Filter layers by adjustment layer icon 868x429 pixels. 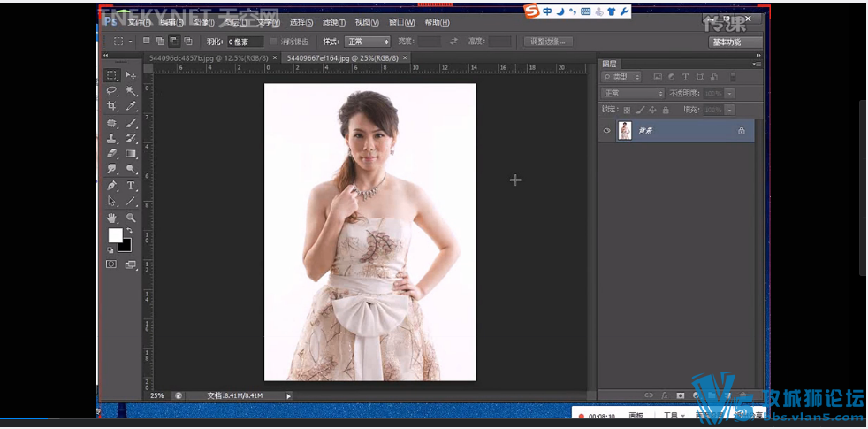(x=672, y=77)
